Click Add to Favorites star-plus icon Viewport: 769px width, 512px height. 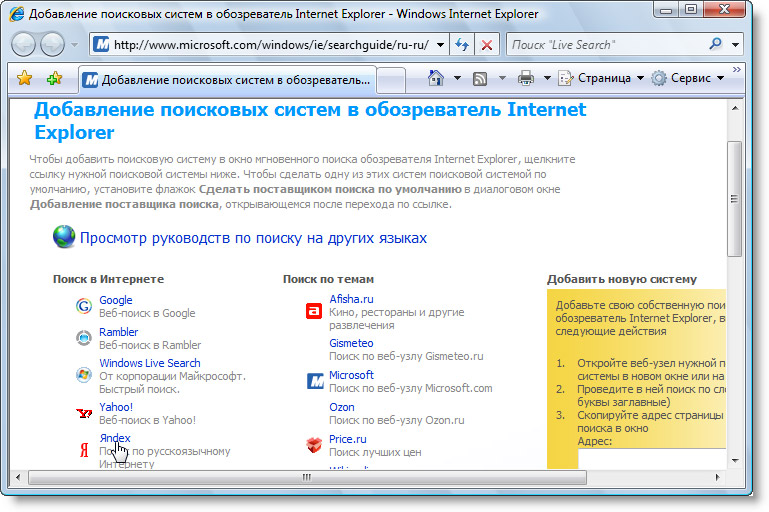click(54, 78)
